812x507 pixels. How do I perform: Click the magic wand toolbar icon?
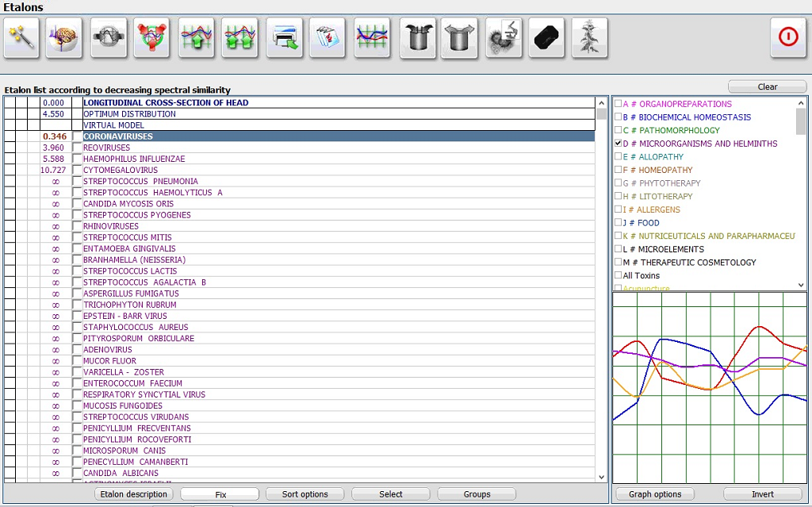(x=21, y=37)
